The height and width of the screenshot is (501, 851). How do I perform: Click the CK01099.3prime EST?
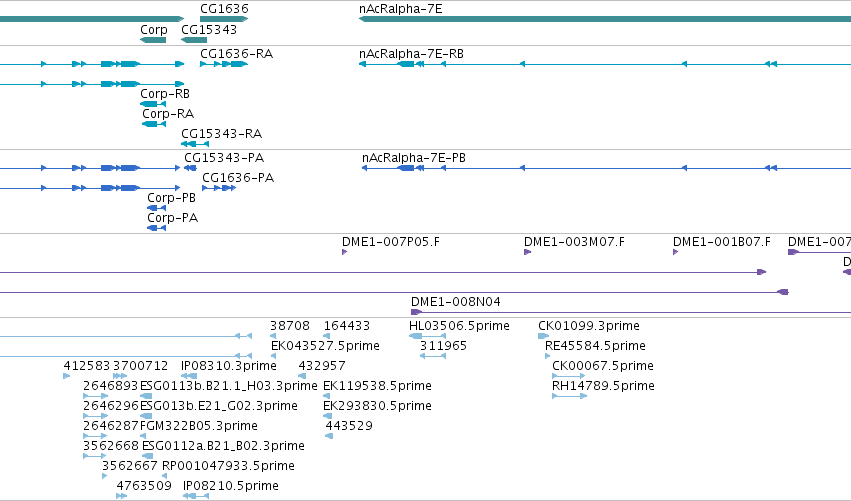(543, 336)
